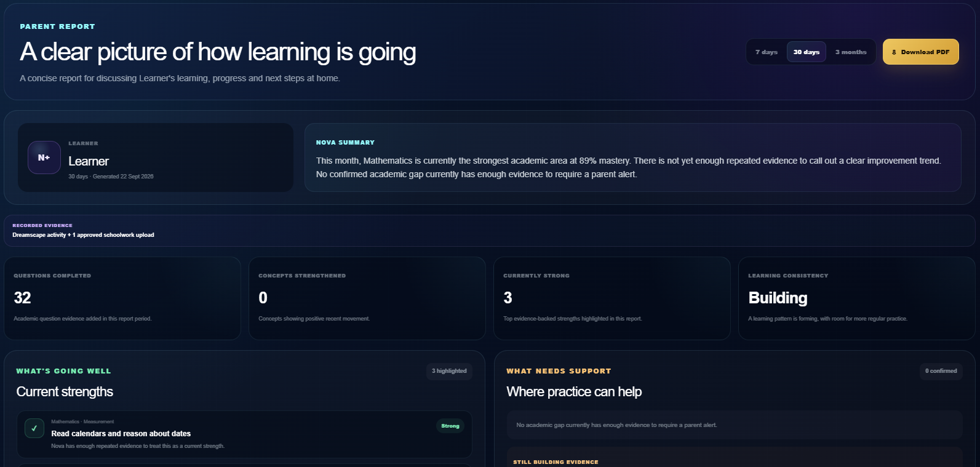Click the N+ learner avatar icon

44,158
